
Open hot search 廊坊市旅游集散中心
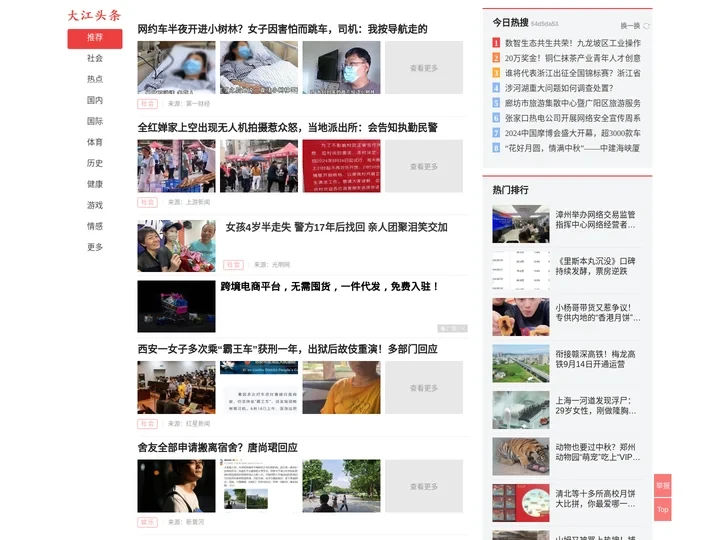573,103
